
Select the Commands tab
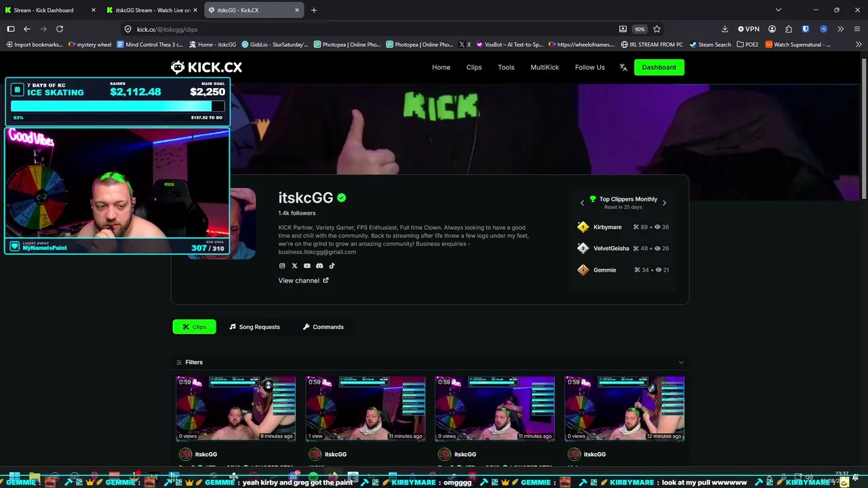pyautogui.click(x=323, y=327)
